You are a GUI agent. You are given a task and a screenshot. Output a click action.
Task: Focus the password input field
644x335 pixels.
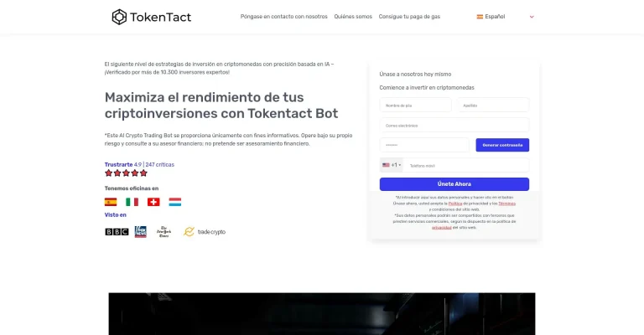pos(424,145)
